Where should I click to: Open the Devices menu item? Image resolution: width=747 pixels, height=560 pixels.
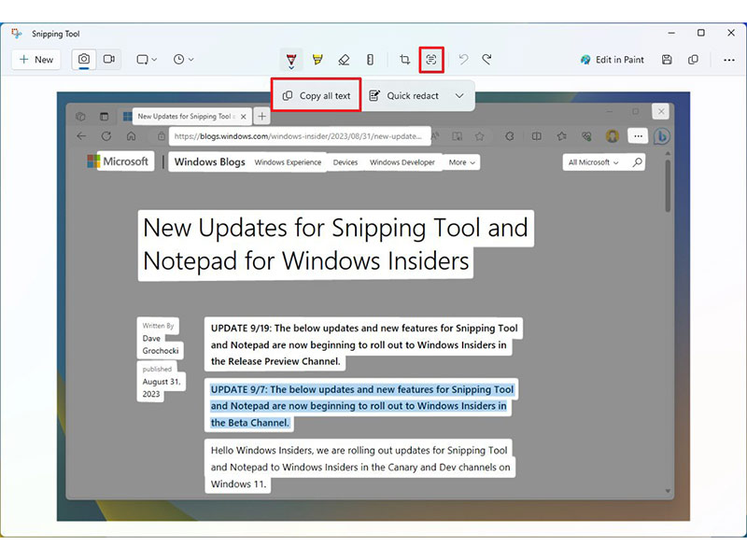[345, 162]
